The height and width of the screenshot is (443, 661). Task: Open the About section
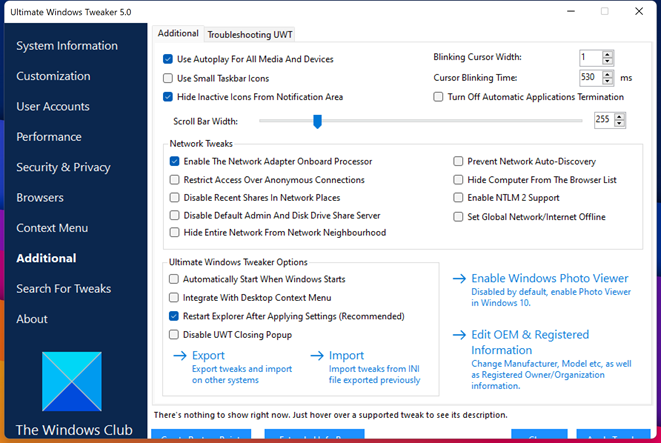pos(32,319)
